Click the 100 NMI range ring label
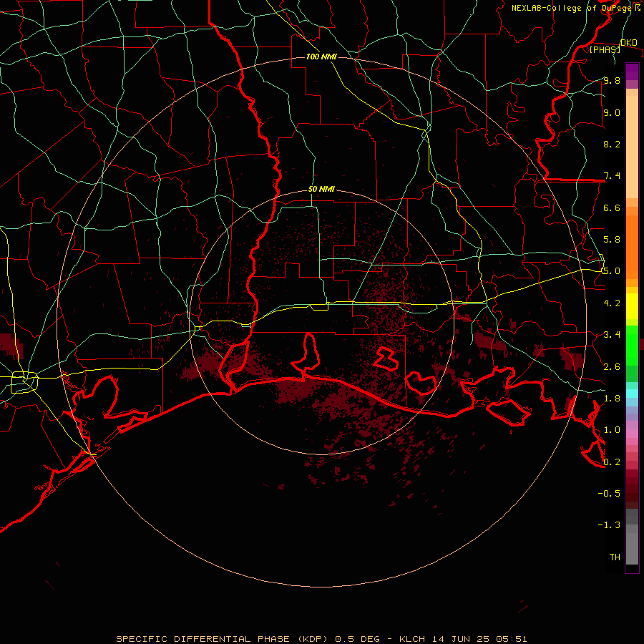644x644 pixels. click(321, 57)
